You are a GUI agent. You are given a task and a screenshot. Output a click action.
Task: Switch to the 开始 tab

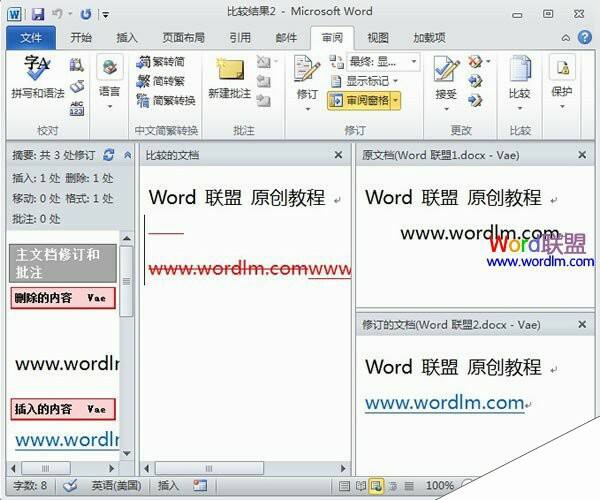coord(81,37)
